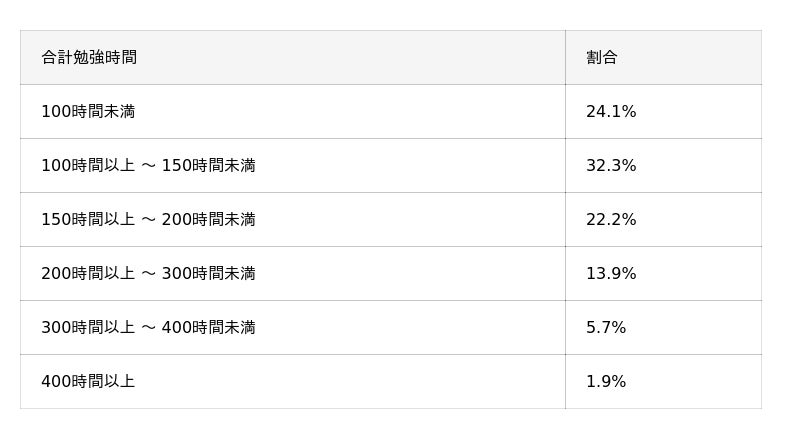Click the tilde in the 150–200 hours row
This screenshot has width=800, height=439.
point(148,220)
